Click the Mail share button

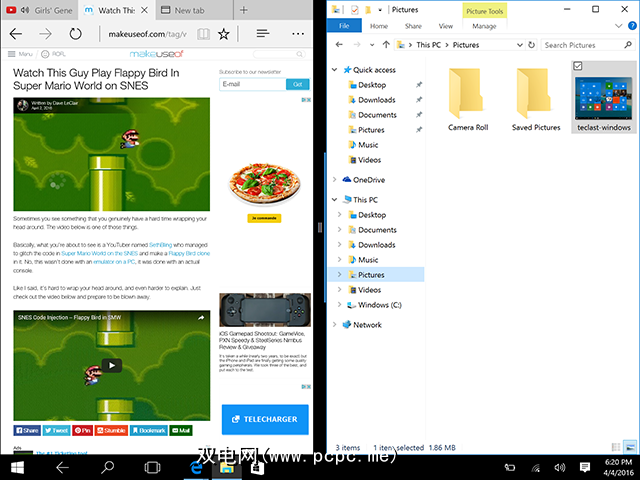point(181,430)
